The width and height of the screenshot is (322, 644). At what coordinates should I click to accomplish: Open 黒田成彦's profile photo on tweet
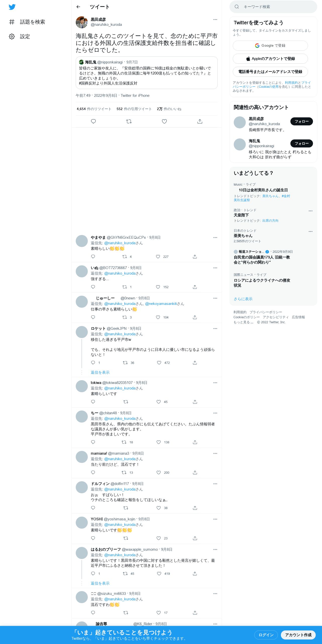coord(82,22)
